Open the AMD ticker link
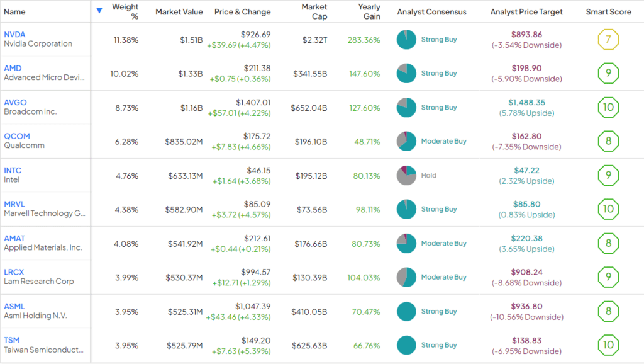 pyautogui.click(x=13, y=69)
